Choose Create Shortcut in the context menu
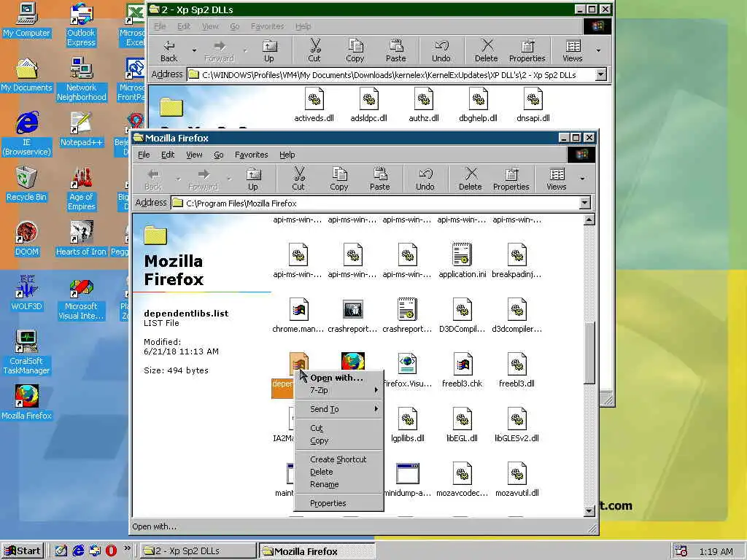This screenshot has height=560, width=747. [x=338, y=459]
